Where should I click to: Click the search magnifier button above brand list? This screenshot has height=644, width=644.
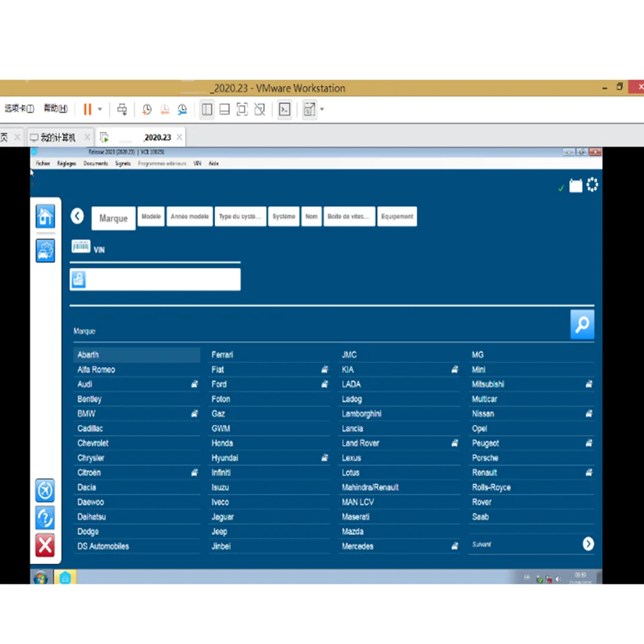coord(582,325)
